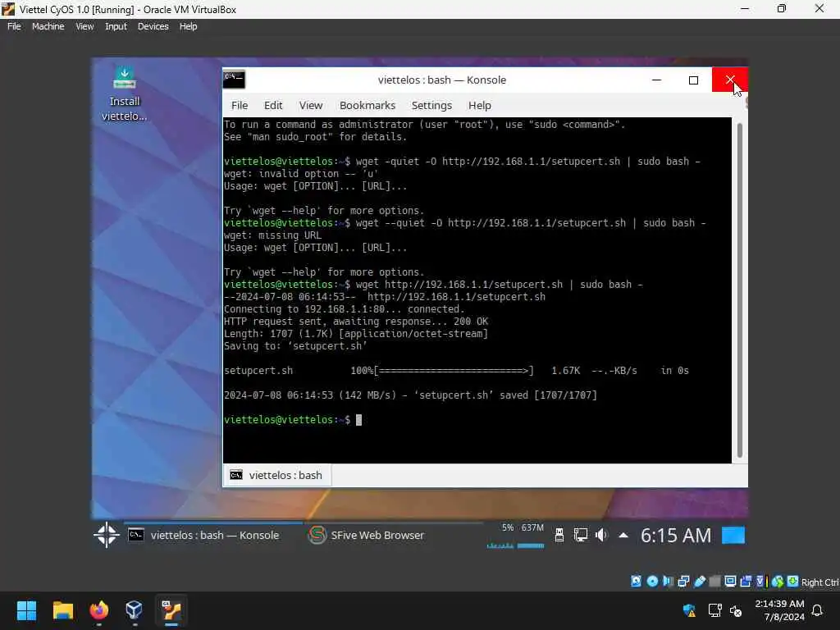The image size is (840, 630).
Task: Click the VirtualBox shared folders indicator
Action: (714, 582)
